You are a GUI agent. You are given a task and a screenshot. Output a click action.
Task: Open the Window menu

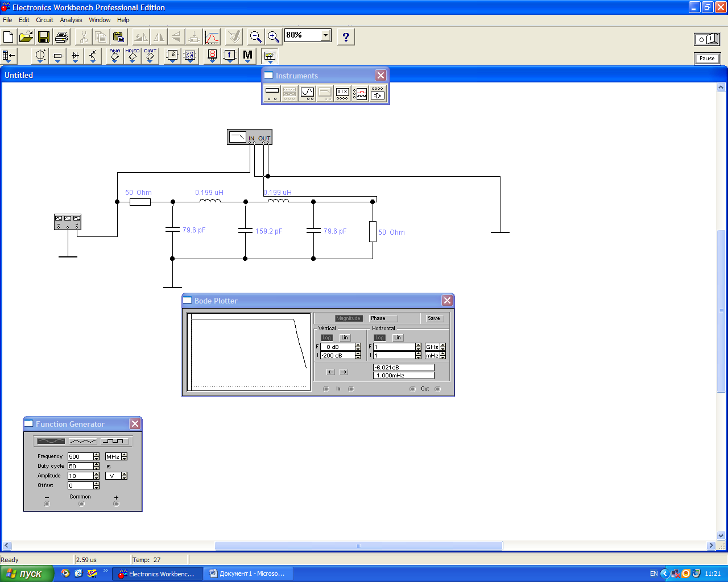[100, 20]
